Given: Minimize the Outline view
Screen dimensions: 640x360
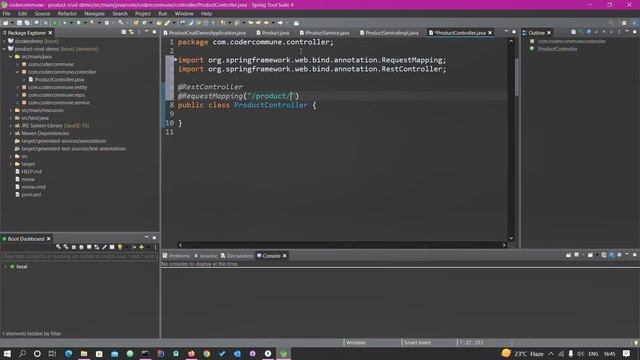Looking at the screenshot, I should [627, 32].
